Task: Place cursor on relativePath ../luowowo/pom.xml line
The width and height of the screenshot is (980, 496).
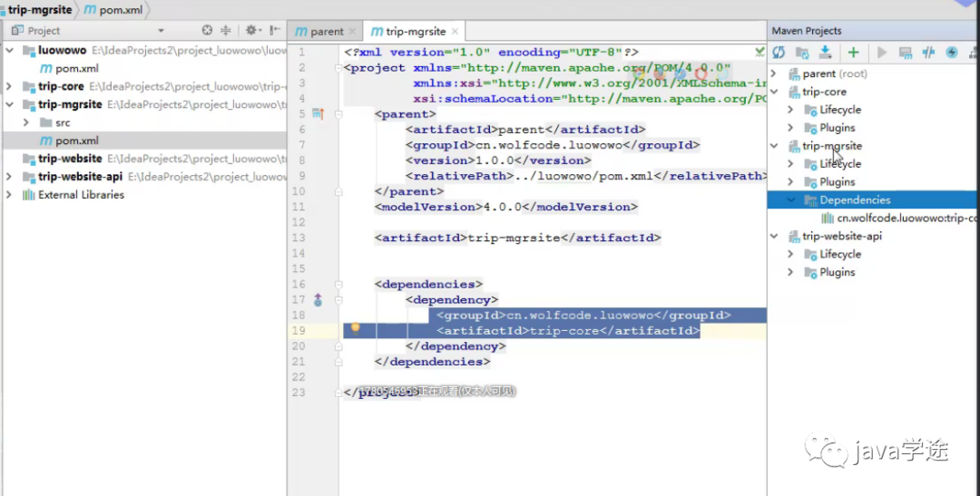Action: [584, 176]
